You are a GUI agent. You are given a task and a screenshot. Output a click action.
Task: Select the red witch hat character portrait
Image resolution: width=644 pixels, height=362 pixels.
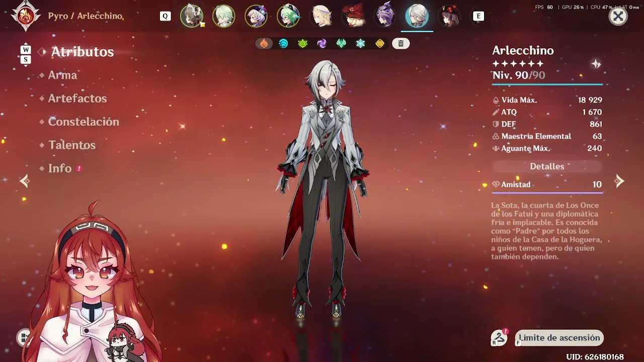click(353, 16)
